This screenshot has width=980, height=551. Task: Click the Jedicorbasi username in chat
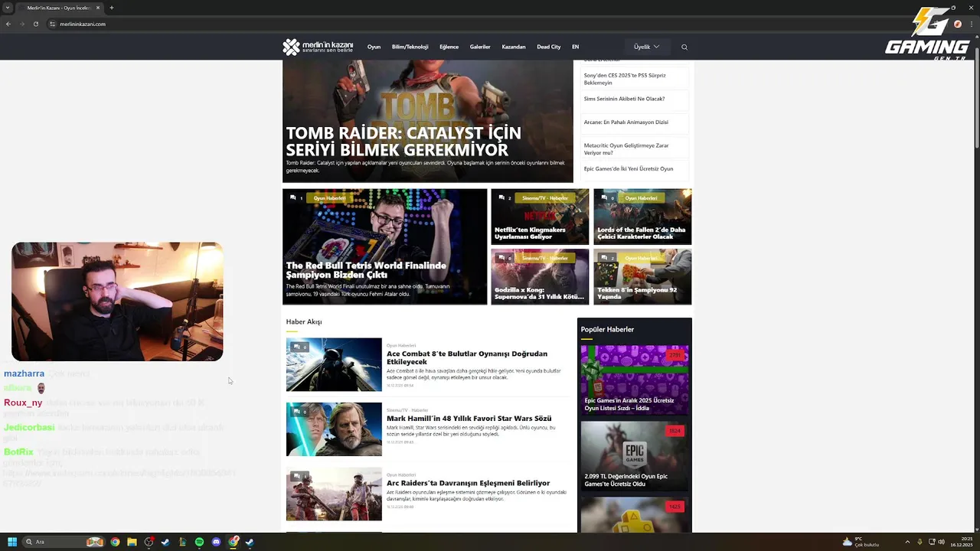tap(29, 427)
